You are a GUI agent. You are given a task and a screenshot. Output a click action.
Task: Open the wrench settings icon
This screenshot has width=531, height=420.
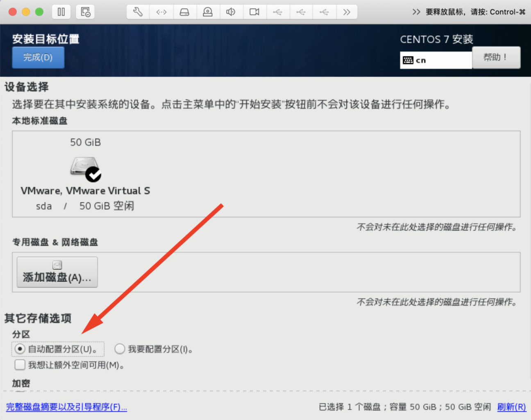click(138, 12)
